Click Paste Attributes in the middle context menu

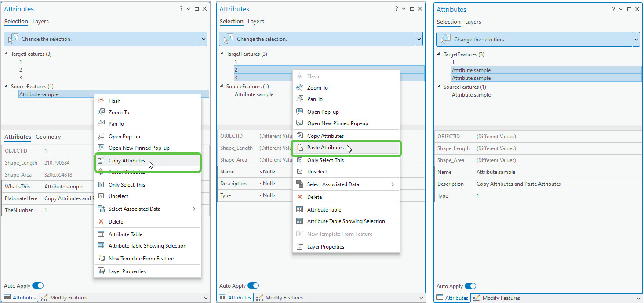326,148
